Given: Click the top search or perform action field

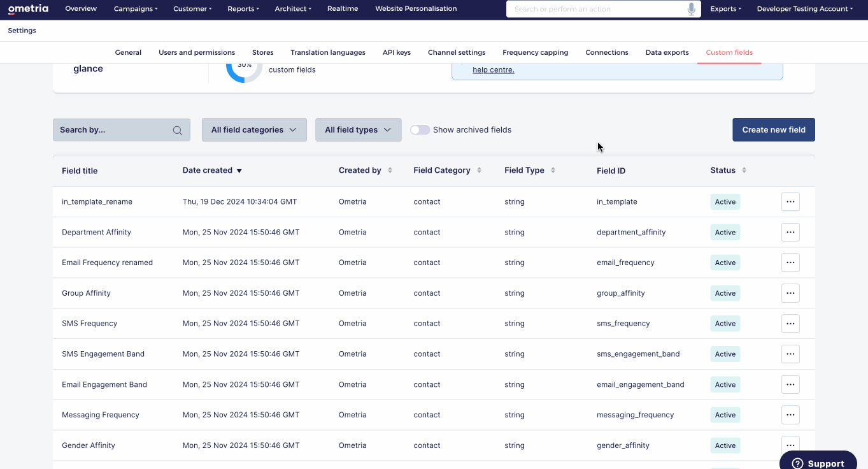Looking at the screenshot, I should [604, 9].
